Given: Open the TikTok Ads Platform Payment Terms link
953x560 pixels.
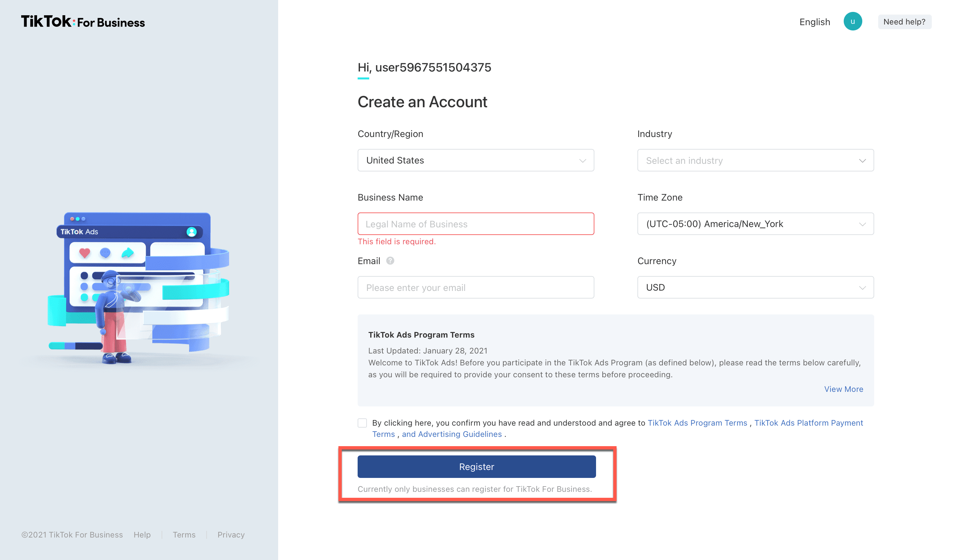Looking at the screenshot, I should tap(808, 423).
